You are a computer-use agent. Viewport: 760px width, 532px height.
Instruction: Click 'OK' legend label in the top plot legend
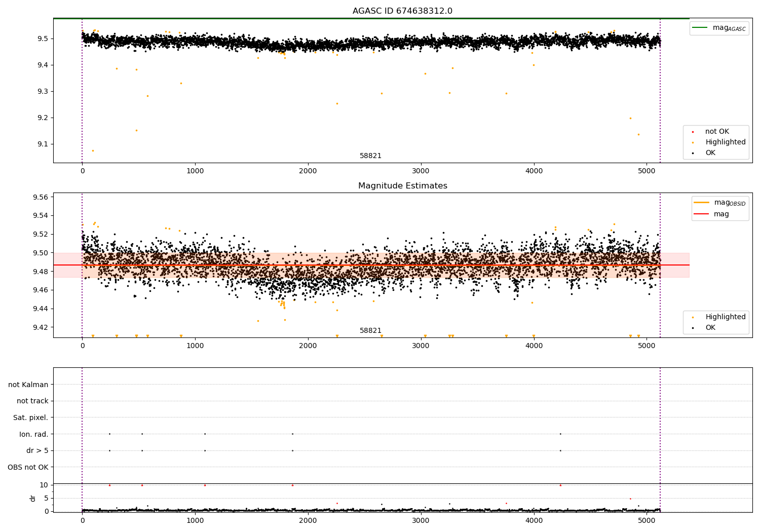coord(710,153)
